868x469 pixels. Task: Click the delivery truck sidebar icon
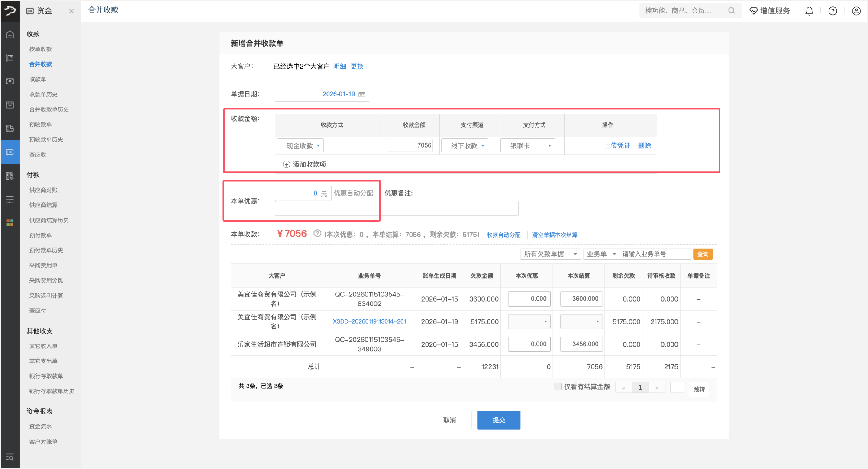click(x=10, y=128)
